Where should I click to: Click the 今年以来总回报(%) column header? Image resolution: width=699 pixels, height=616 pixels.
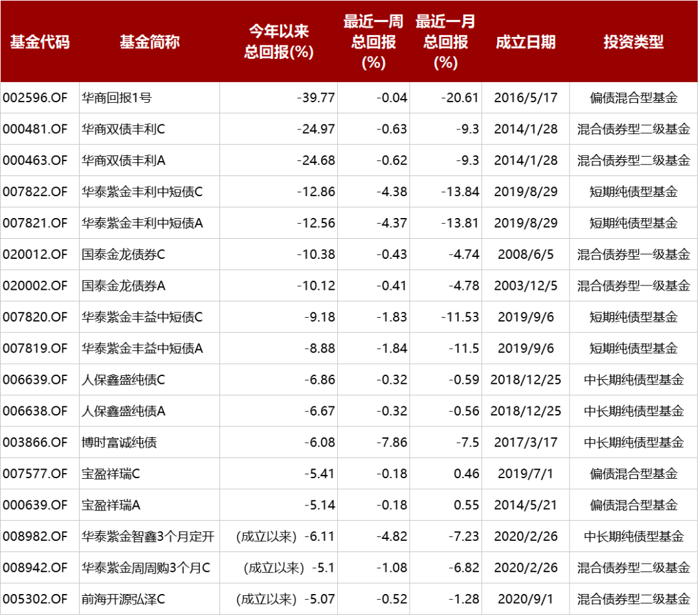point(278,42)
